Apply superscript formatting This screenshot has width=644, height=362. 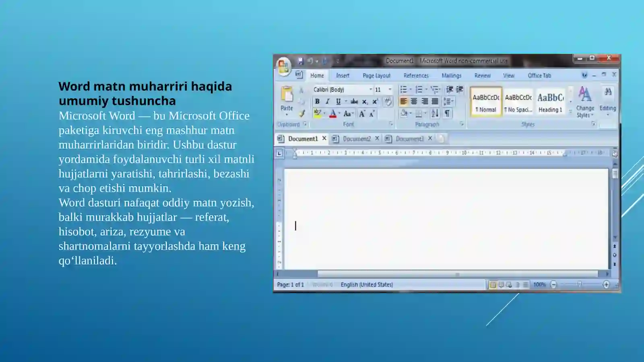point(375,101)
